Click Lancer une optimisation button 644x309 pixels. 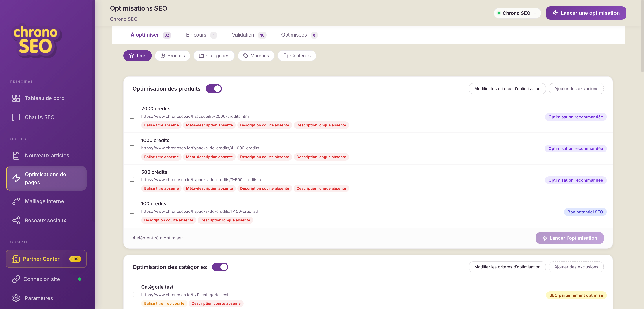coord(586,13)
